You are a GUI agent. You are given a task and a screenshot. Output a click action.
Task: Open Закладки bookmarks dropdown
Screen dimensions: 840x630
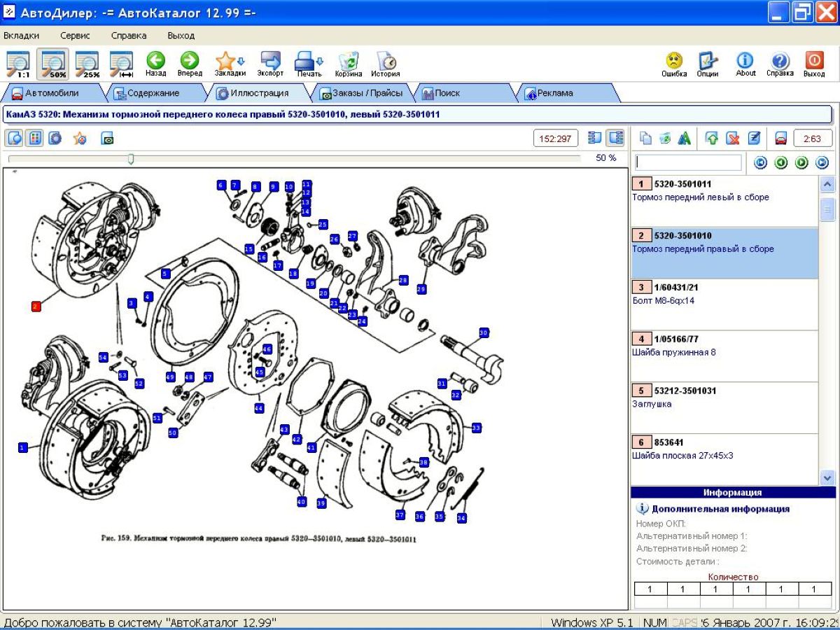click(x=230, y=64)
